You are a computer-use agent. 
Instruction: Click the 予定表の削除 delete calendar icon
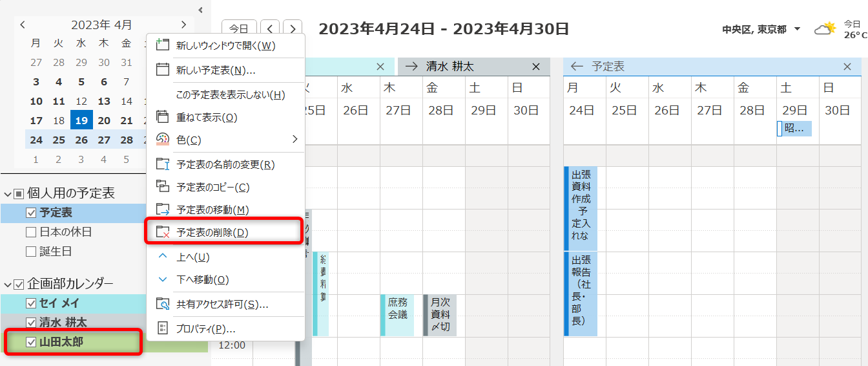(163, 232)
